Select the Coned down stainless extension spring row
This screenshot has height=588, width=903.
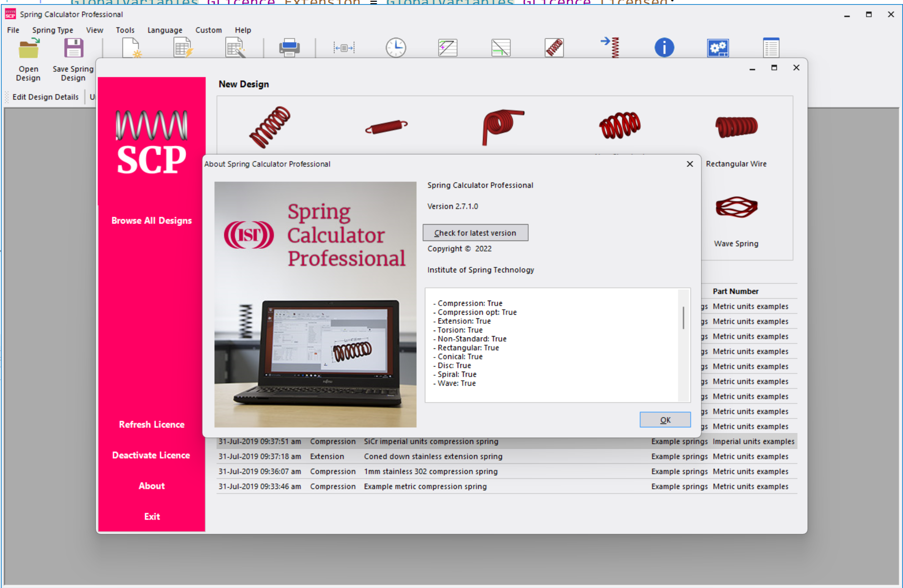point(507,456)
